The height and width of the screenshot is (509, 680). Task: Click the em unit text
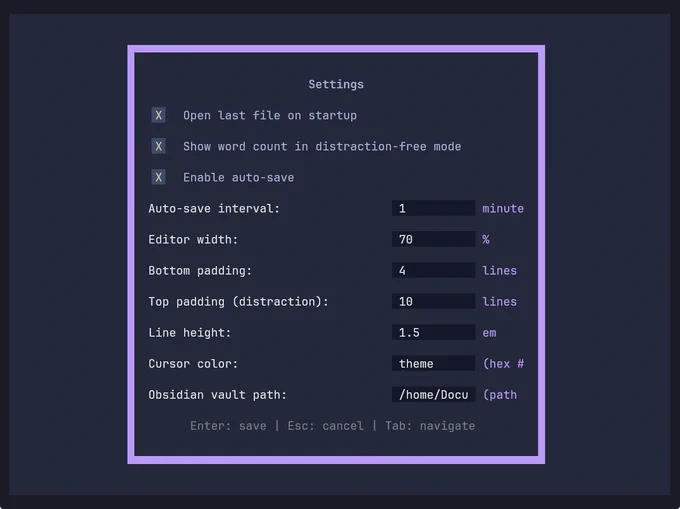(489, 333)
